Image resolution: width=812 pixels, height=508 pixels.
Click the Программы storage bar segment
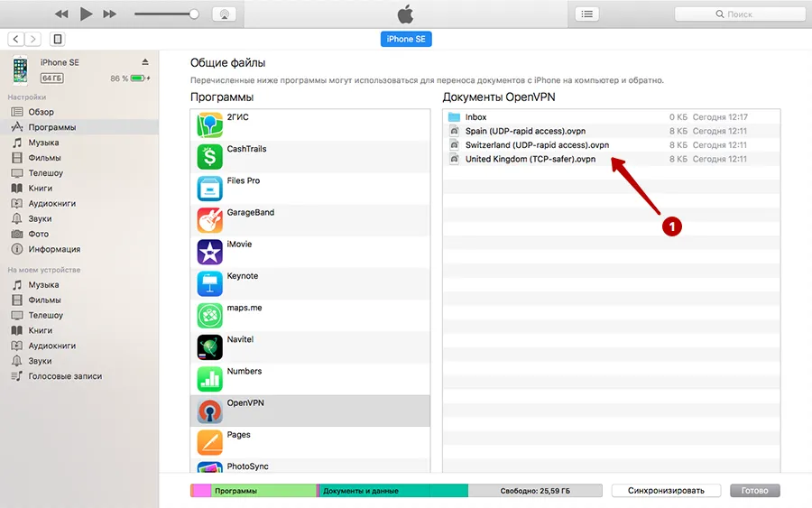pos(263,490)
